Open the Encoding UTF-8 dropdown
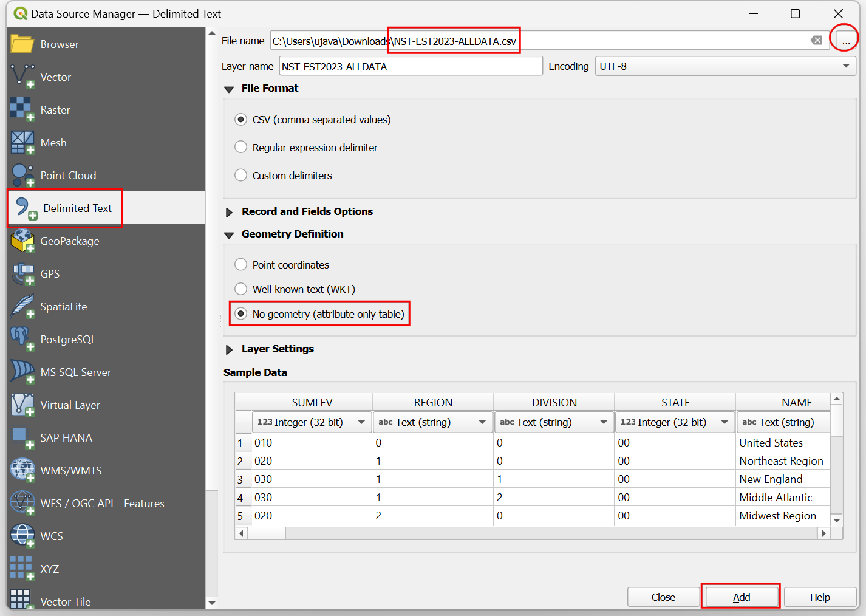The image size is (866, 616). (x=726, y=66)
